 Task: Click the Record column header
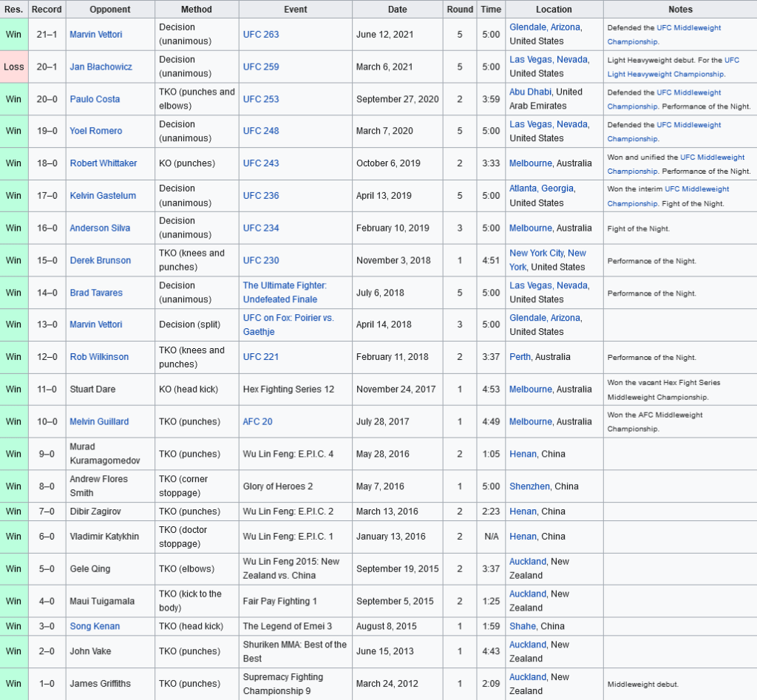click(47, 9)
